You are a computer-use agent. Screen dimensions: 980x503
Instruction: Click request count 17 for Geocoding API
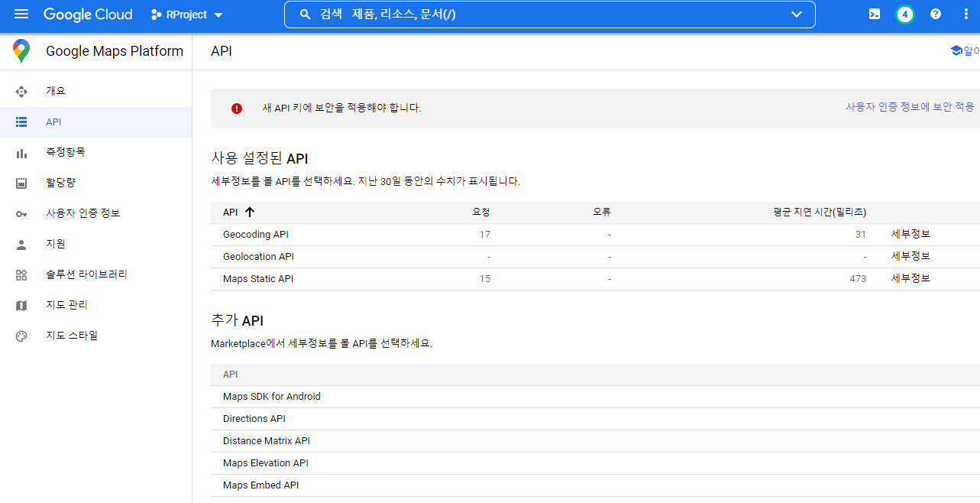(x=485, y=235)
